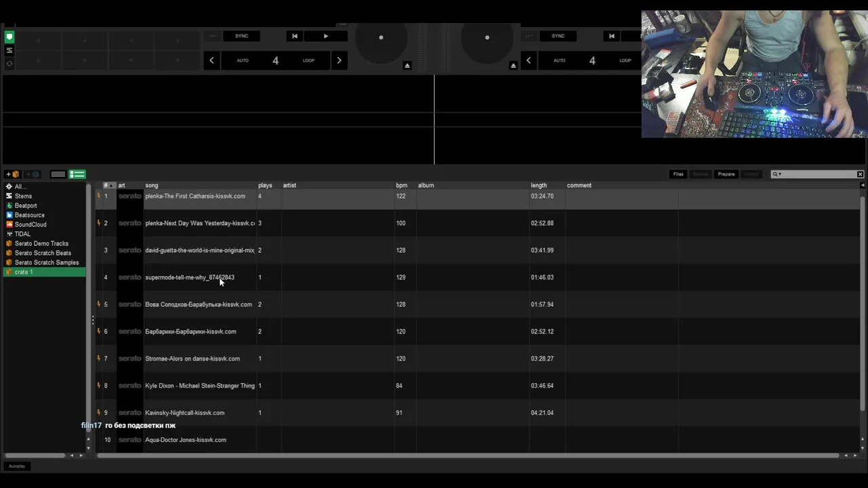Image resolution: width=868 pixels, height=488 pixels.
Task: Enable AUTO loop on right deck
Action: [x=559, y=60]
